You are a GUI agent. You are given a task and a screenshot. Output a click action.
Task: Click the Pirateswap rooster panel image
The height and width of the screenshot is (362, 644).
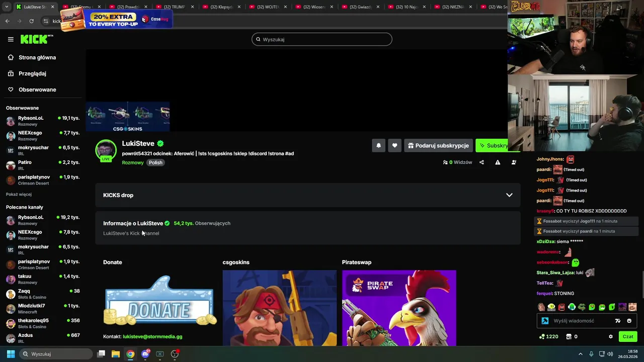pyautogui.click(x=399, y=308)
